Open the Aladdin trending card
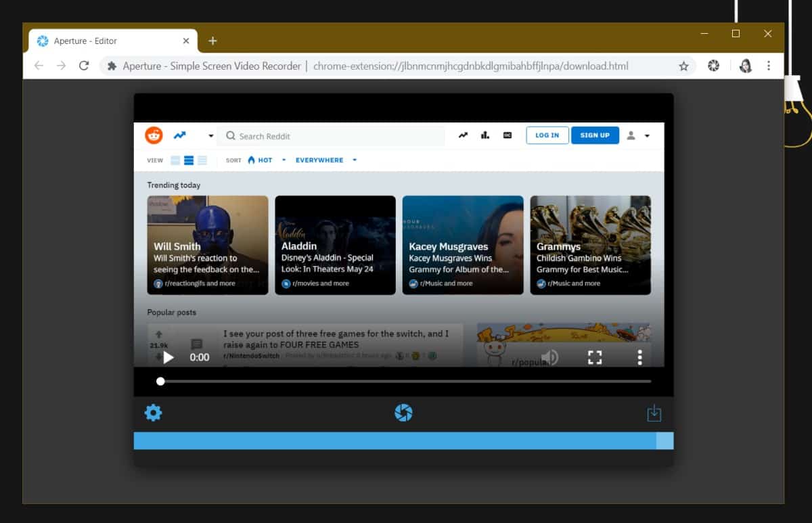The image size is (812, 523). tap(335, 245)
